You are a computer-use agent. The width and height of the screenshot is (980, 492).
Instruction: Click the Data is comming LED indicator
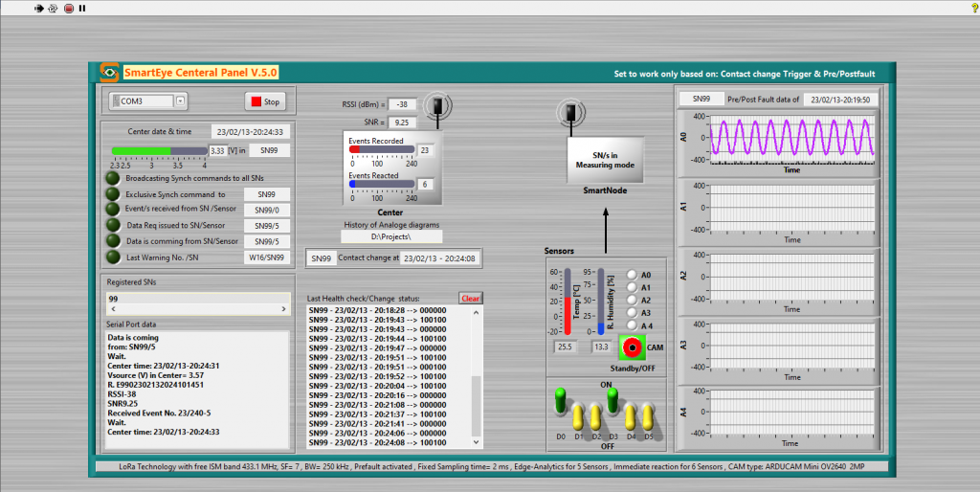(113, 240)
